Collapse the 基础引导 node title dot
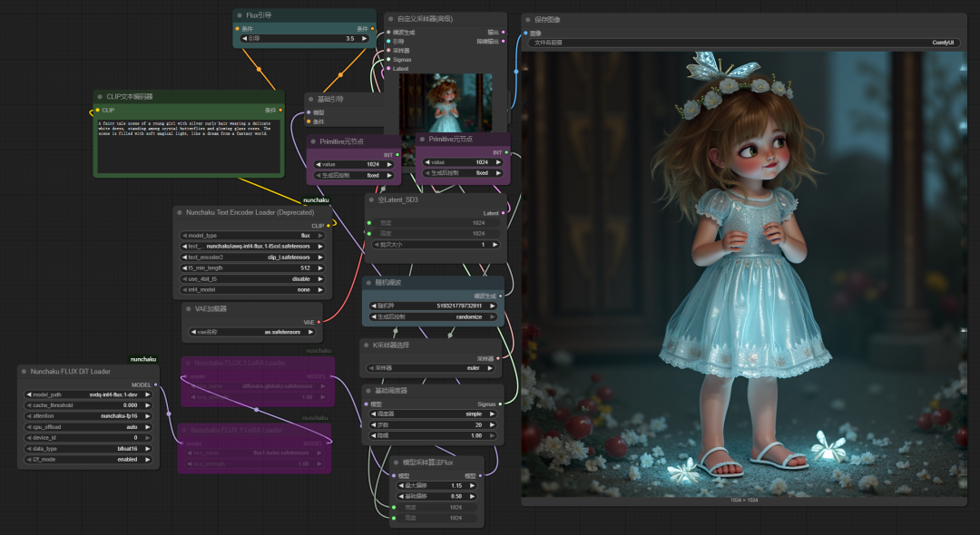The height and width of the screenshot is (535, 980). pos(310,99)
